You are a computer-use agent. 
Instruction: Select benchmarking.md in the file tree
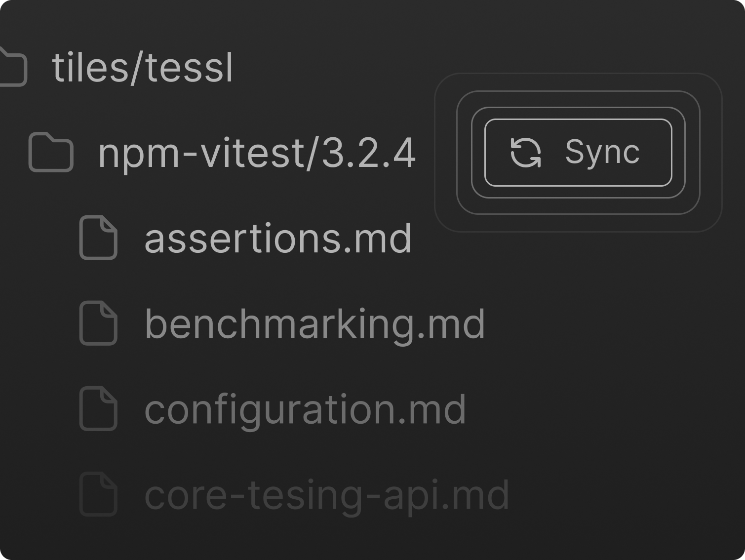coord(314,323)
